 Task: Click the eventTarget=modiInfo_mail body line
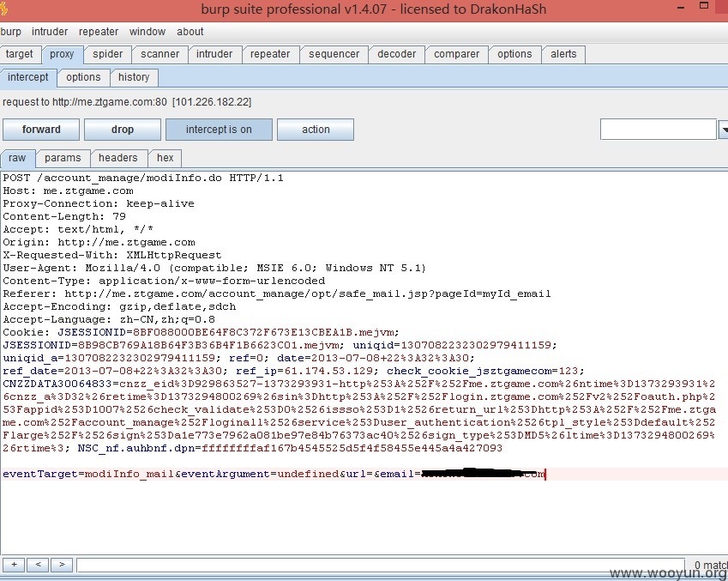pyautogui.click(x=274, y=474)
